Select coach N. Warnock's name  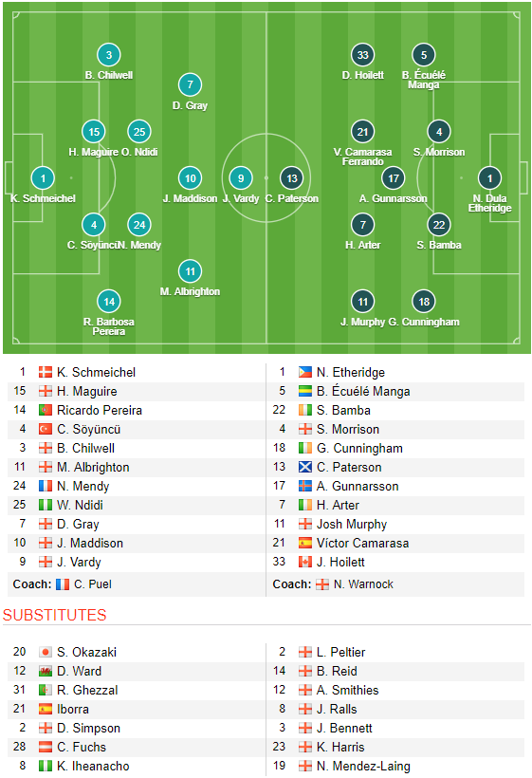tap(363, 584)
